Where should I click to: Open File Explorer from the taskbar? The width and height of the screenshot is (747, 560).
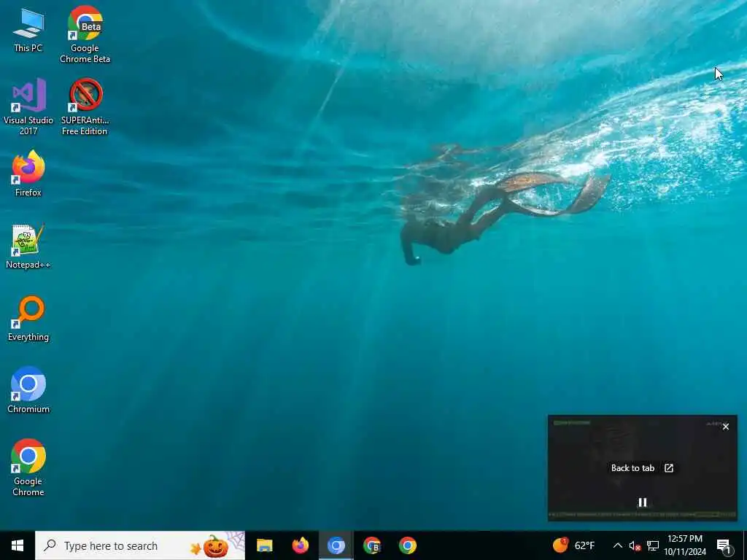click(x=264, y=545)
